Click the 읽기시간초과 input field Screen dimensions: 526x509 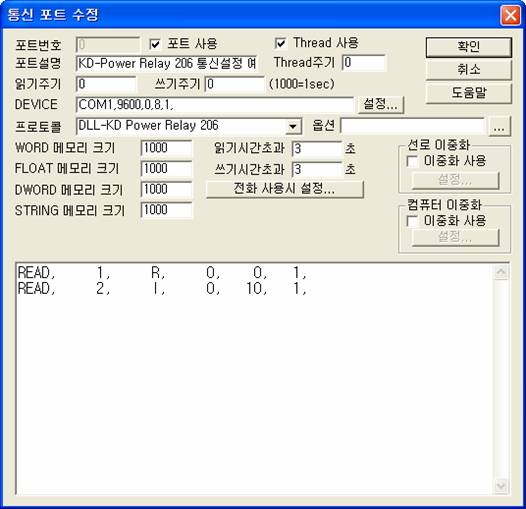tap(316, 149)
